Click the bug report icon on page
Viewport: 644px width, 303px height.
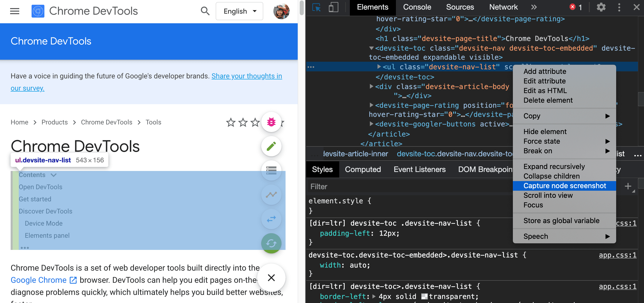tap(271, 122)
